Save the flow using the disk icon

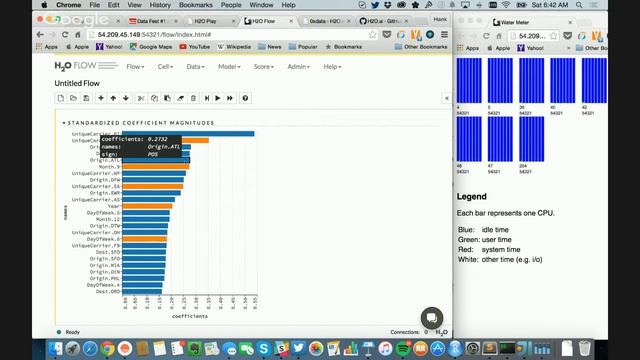[87, 98]
